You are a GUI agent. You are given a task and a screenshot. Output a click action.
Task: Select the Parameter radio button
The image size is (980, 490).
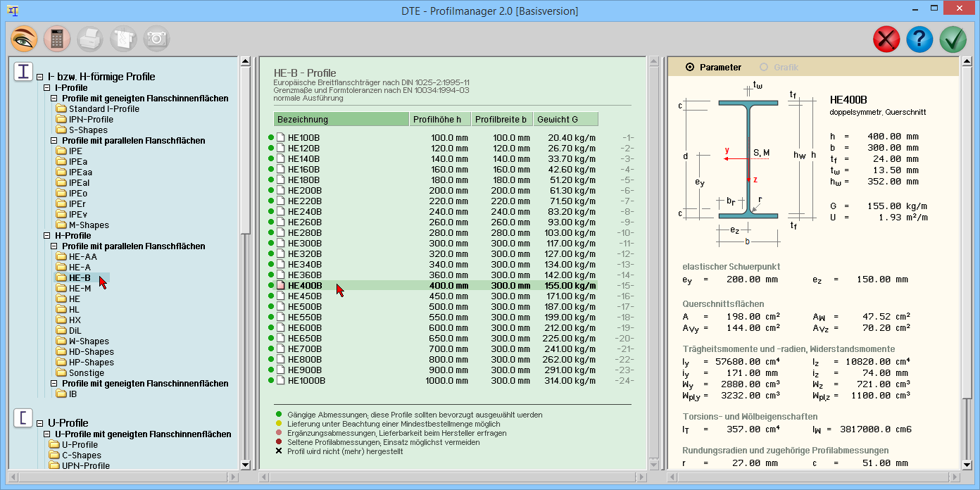(x=690, y=68)
